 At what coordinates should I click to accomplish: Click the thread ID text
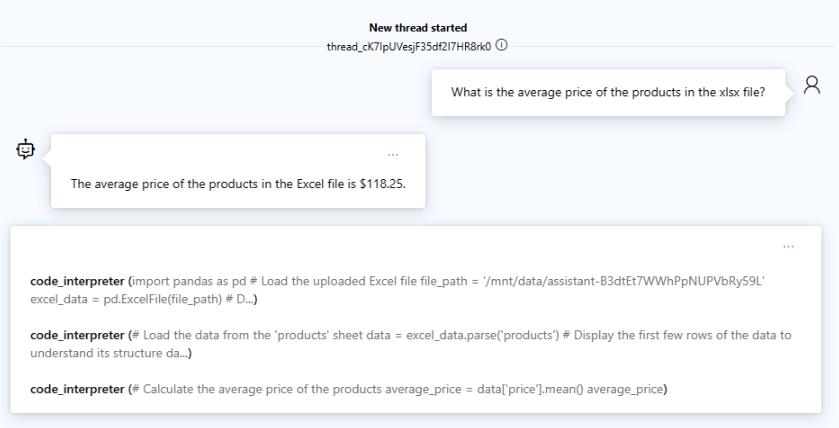[409, 44]
